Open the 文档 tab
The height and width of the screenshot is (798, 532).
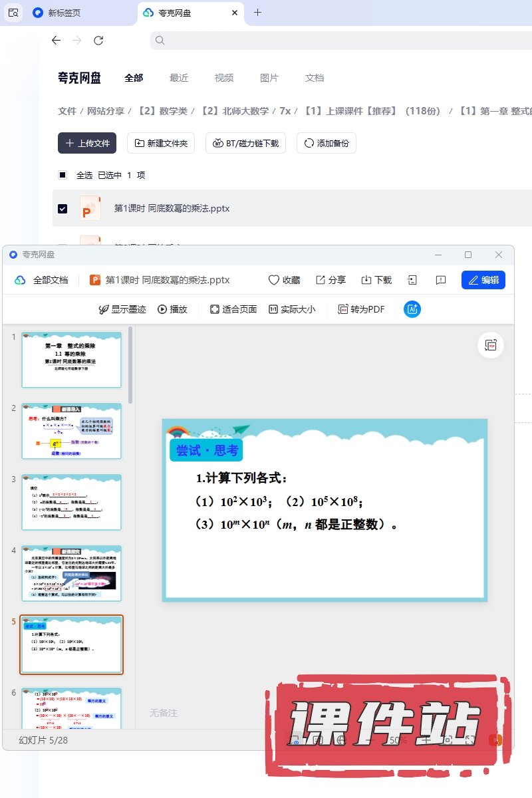[315, 78]
